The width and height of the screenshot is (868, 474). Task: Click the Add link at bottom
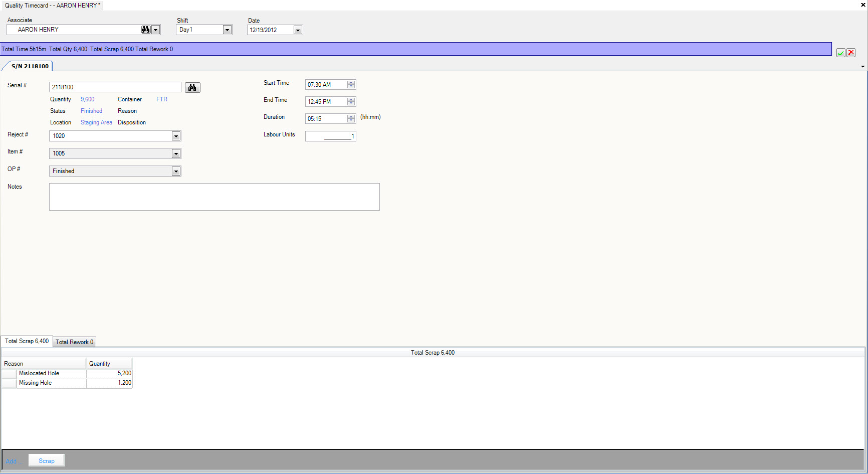point(11,461)
